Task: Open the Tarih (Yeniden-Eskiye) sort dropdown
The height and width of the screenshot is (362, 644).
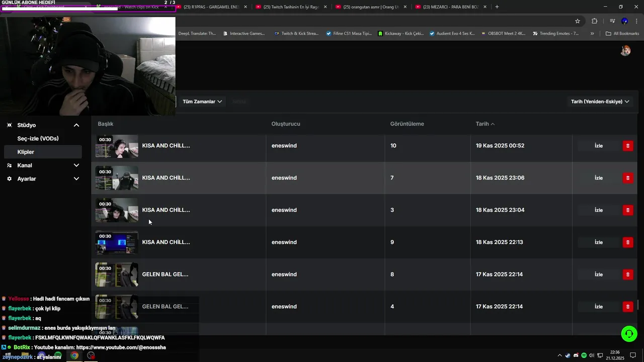Action: click(600, 102)
